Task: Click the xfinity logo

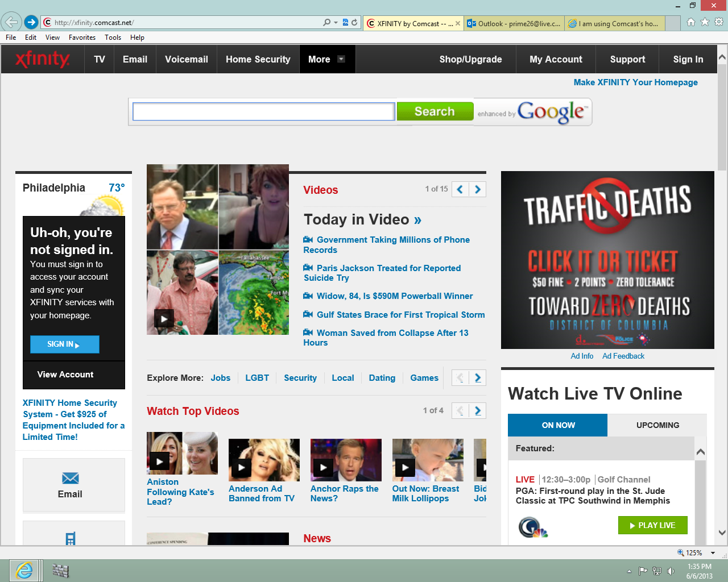Action: pos(43,59)
